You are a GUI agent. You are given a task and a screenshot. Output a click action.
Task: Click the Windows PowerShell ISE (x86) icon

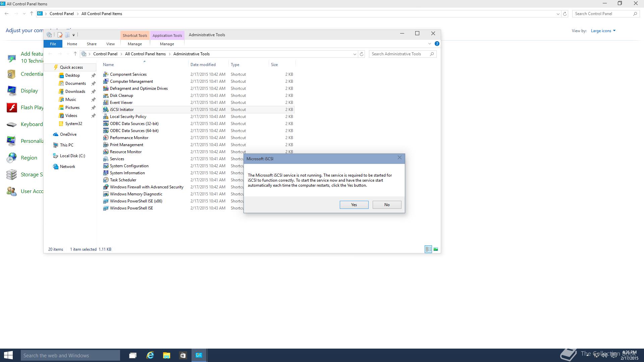(106, 201)
